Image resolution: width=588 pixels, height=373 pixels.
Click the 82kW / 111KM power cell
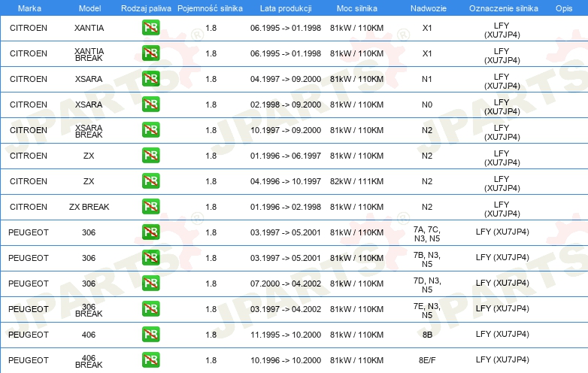point(356,181)
